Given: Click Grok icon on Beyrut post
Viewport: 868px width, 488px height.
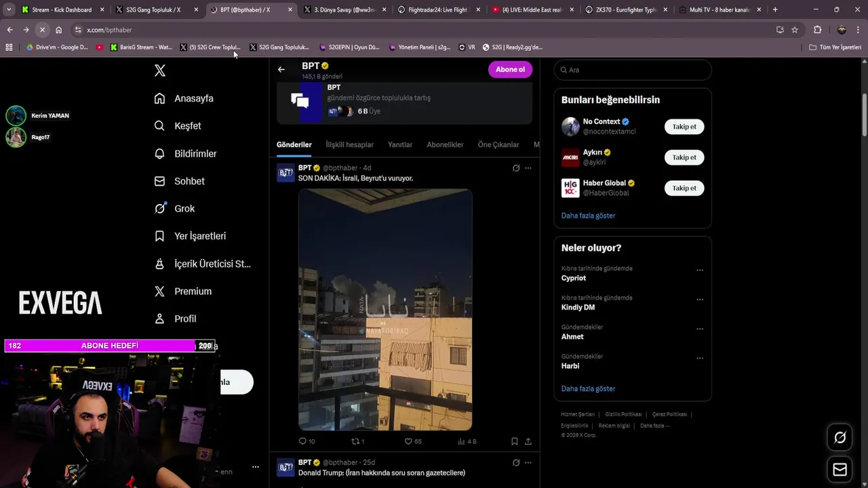Looking at the screenshot, I should pyautogui.click(x=516, y=168).
